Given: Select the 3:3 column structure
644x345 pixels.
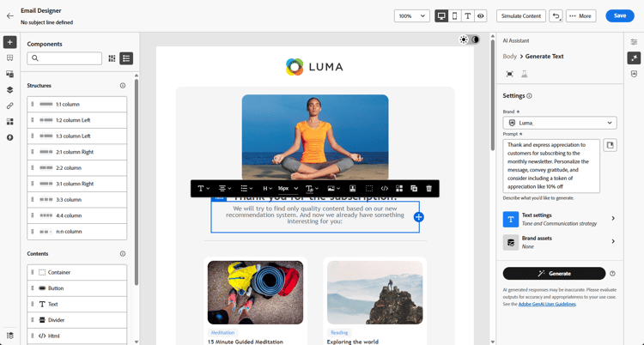Looking at the screenshot, I should pyautogui.click(x=77, y=200).
